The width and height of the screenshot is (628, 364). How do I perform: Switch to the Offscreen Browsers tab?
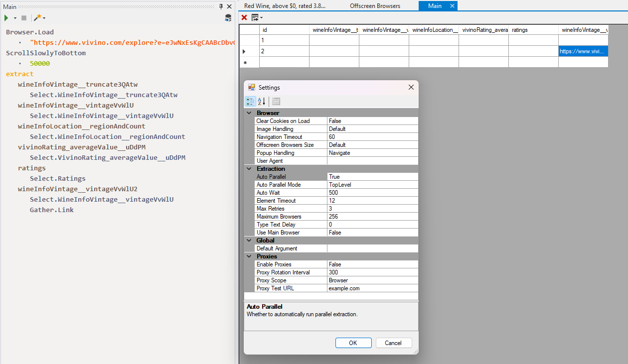[x=375, y=6]
